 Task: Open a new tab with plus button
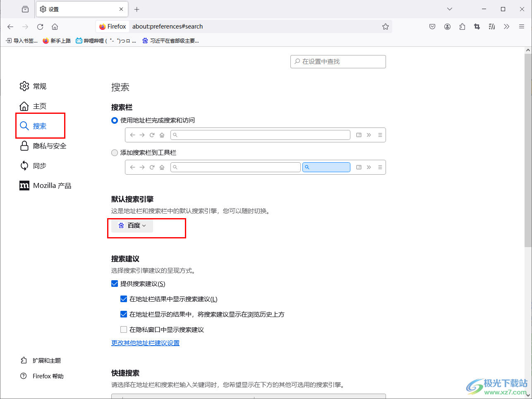(x=137, y=9)
